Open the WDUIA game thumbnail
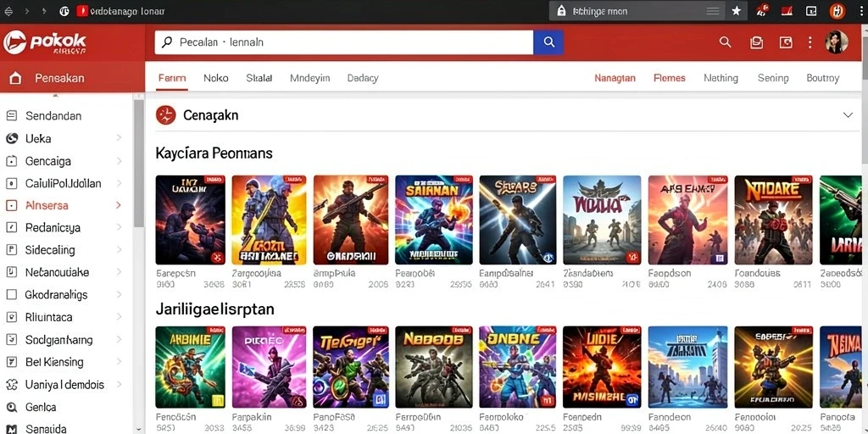This screenshot has width=868, height=434. (602, 220)
